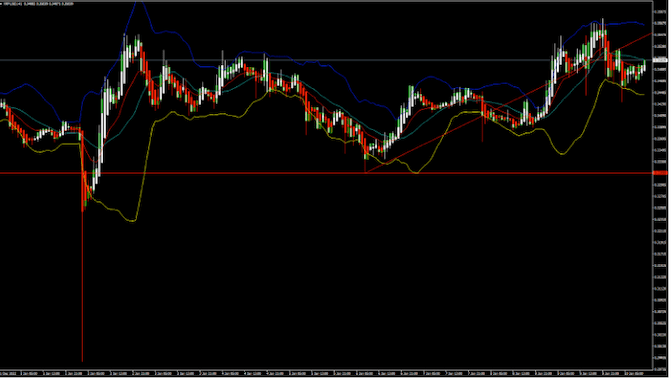Click the trendline's starting anchor on the support line
Screen dimensions: 672x381
(x=365, y=173)
